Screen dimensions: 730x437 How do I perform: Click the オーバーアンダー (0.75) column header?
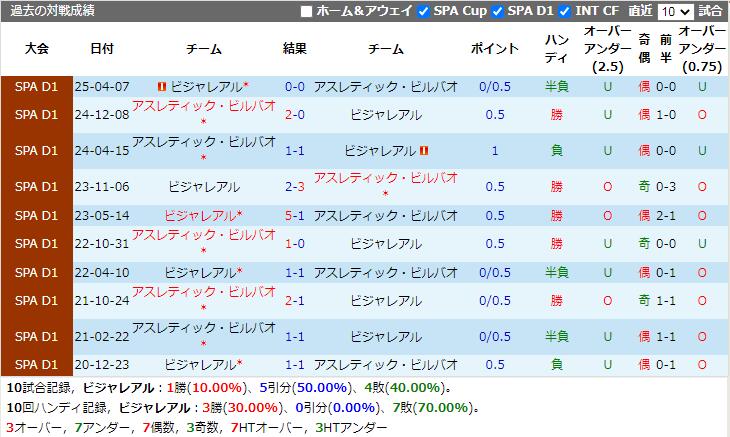click(x=702, y=48)
